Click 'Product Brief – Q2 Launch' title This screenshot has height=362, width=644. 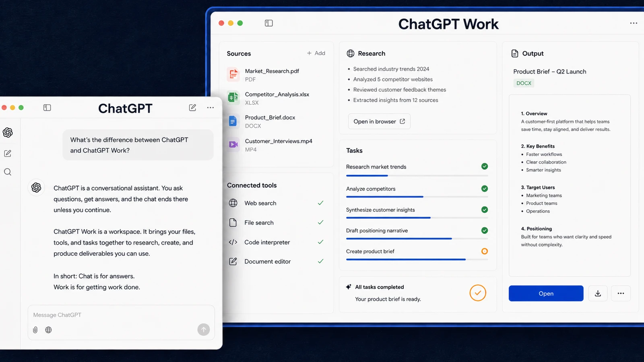click(x=550, y=72)
